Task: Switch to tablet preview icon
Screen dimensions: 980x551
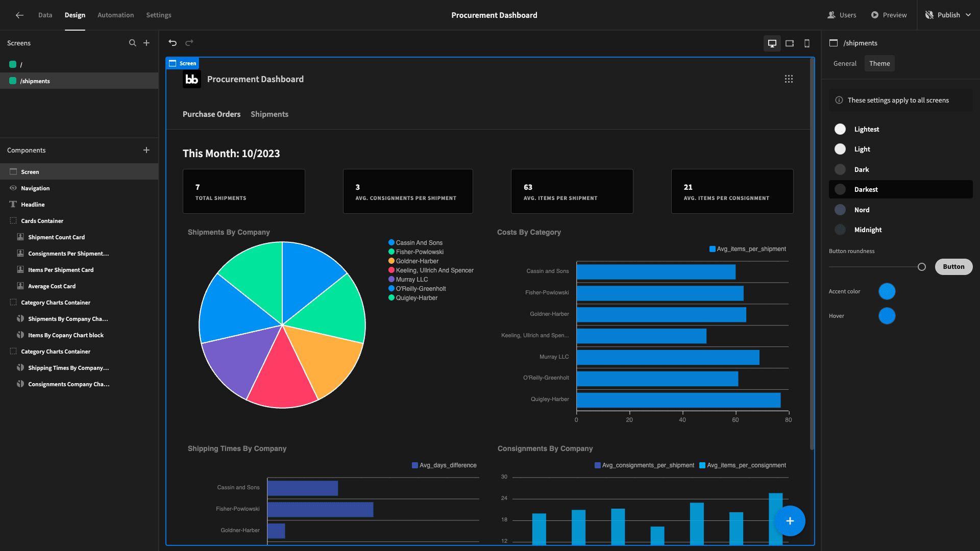Action: coord(790,43)
